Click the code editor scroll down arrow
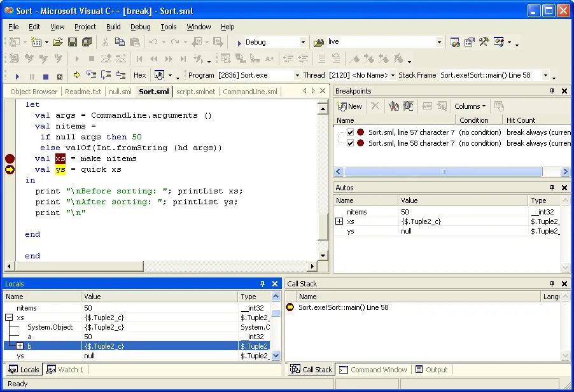574x392 pixels. tap(323, 256)
